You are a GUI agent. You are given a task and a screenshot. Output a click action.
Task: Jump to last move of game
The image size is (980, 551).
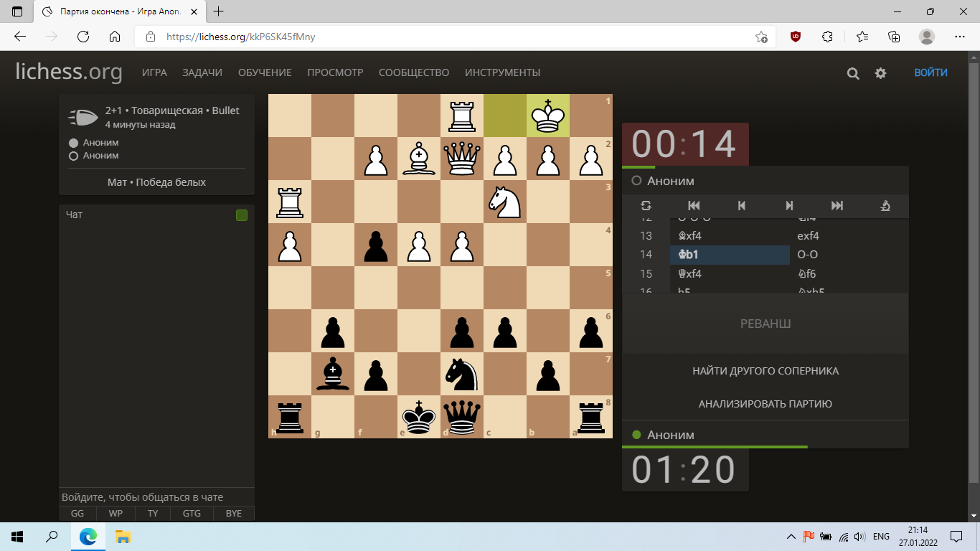click(x=837, y=206)
